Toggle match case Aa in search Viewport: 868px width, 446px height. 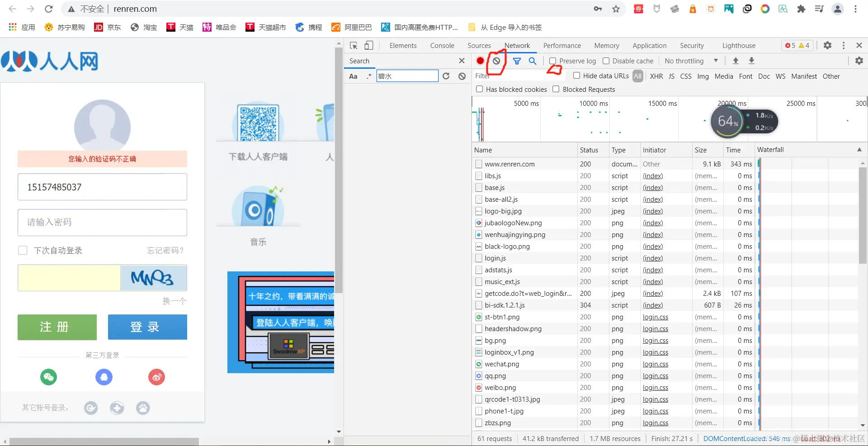point(353,76)
